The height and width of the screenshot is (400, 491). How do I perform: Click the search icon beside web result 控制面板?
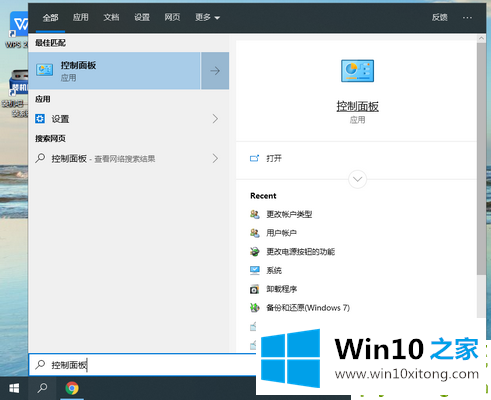click(40, 158)
